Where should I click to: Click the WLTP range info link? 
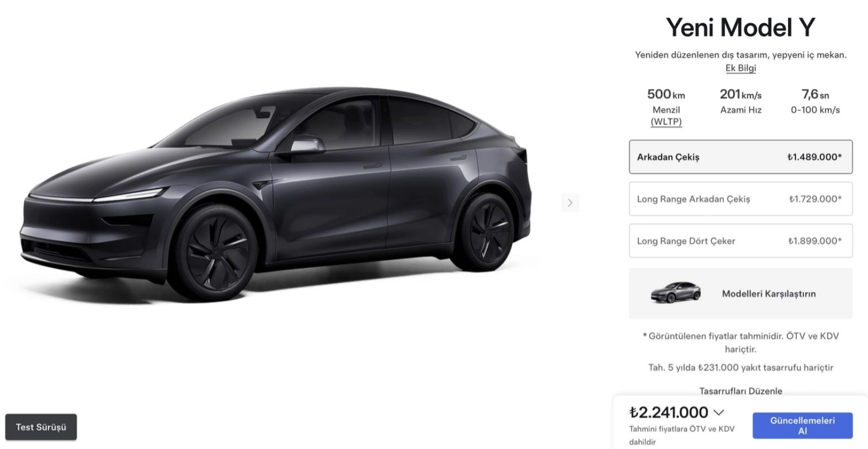(x=666, y=122)
